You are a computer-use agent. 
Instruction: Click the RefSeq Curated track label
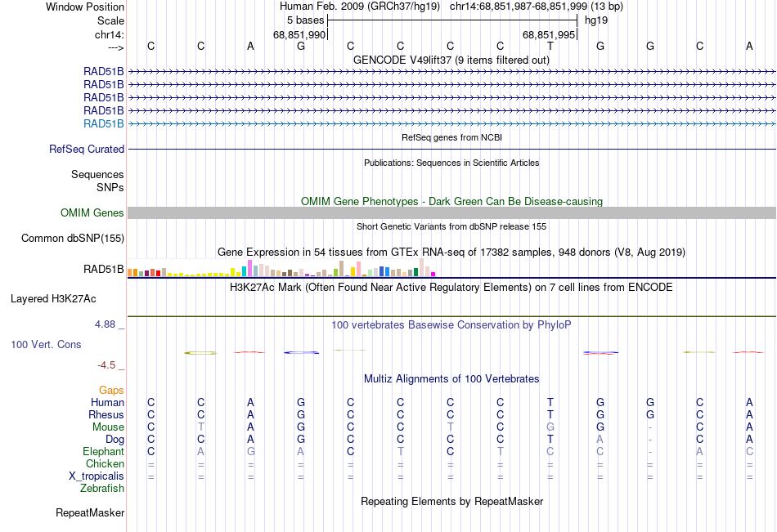click(x=87, y=149)
